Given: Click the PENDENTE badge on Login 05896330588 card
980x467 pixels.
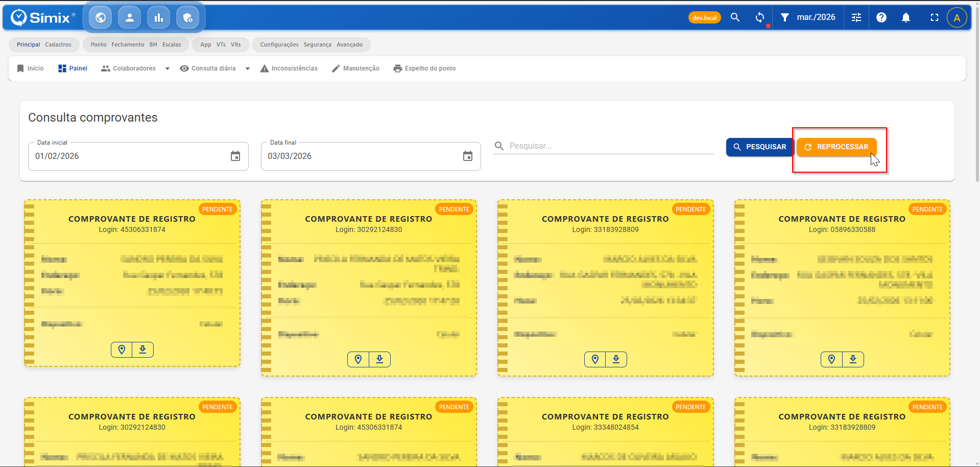Looking at the screenshot, I should 927,209.
